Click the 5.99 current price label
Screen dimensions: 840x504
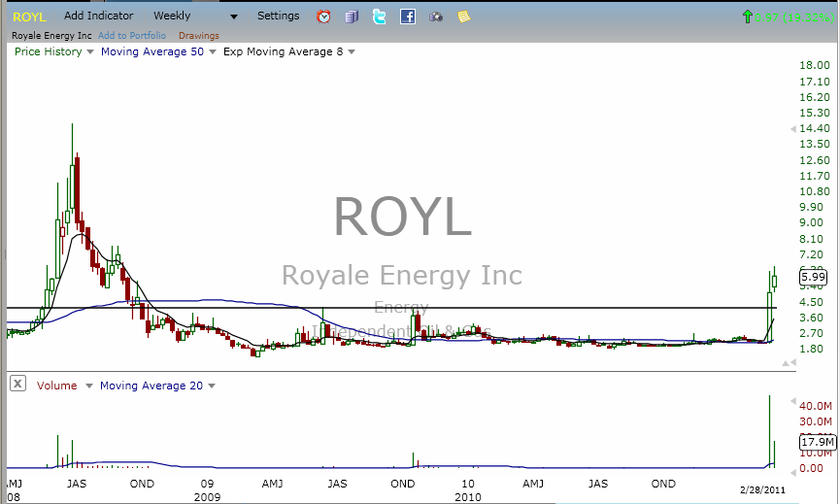[x=813, y=277]
